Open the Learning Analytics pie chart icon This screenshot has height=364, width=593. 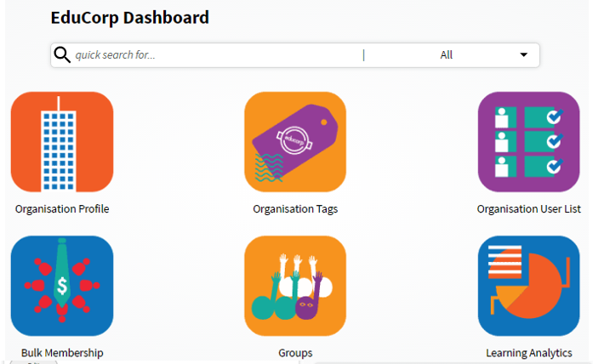click(x=528, y=286)
